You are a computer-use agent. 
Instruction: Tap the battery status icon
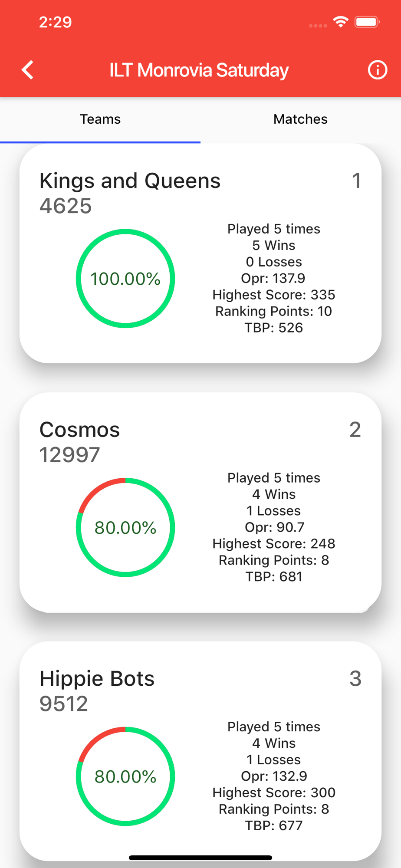[x=367, y=22]
